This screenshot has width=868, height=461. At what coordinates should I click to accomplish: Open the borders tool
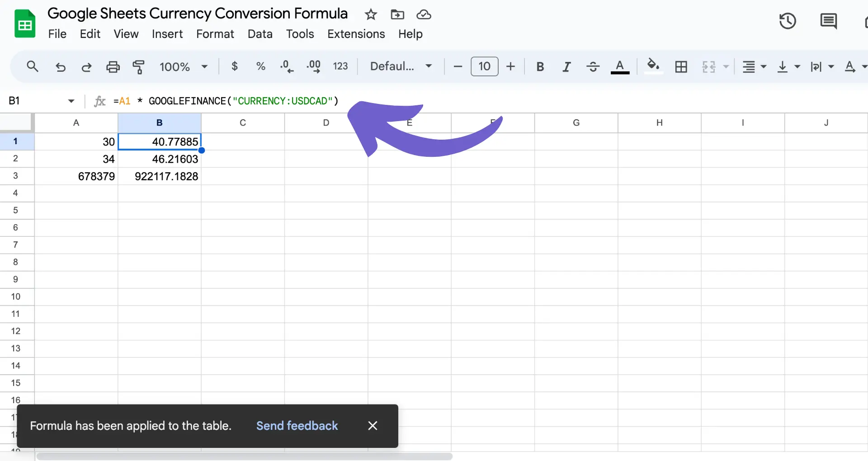681,67
